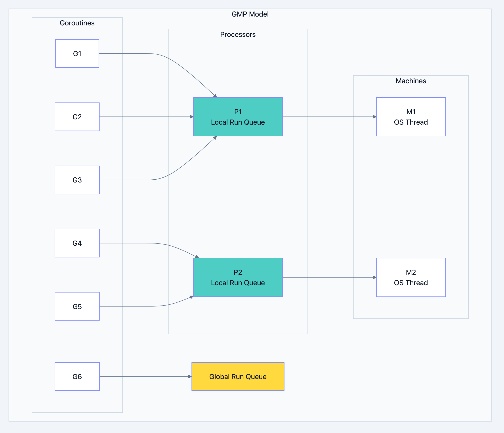
Task: Click the Goroutines heading text
Action: 77,23
